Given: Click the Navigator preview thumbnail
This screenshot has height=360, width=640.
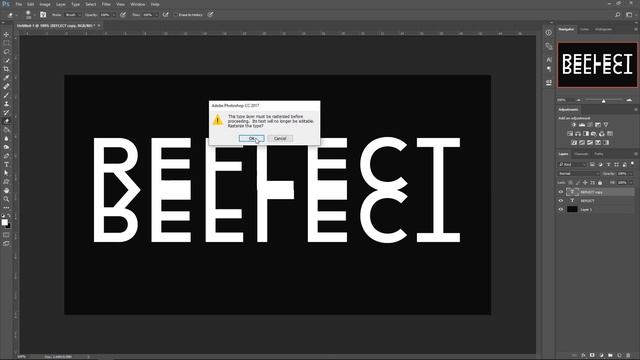Looking at the screenshot, I should click(x=597, y=64).
